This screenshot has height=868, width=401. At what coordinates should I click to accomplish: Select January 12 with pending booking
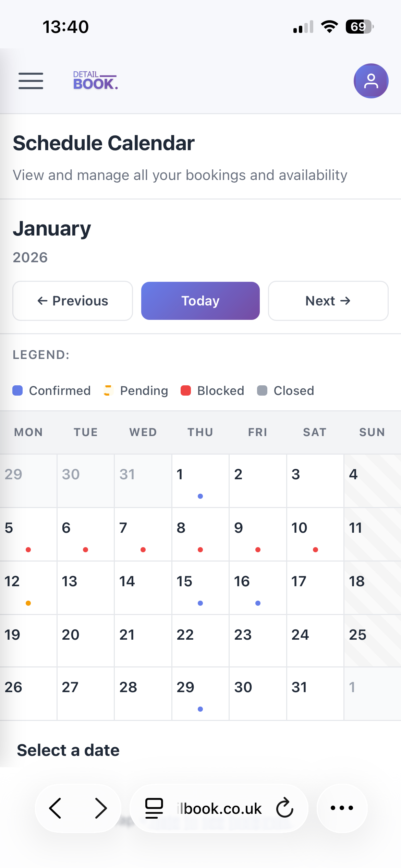coord(28,588)
